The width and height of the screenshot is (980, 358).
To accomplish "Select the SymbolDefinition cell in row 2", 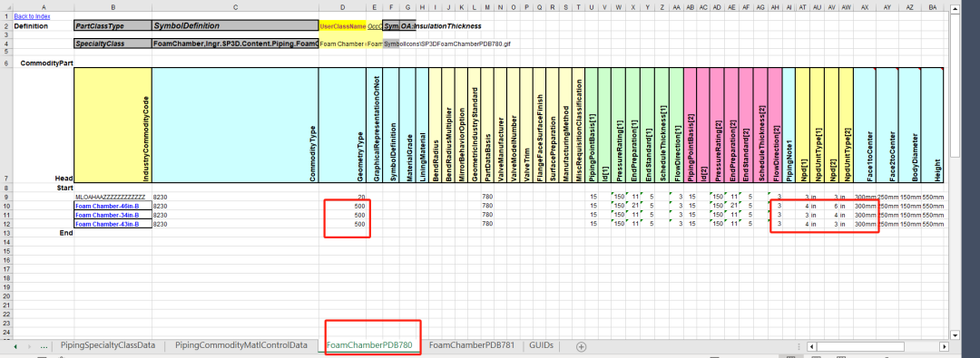I will (235, 25).
